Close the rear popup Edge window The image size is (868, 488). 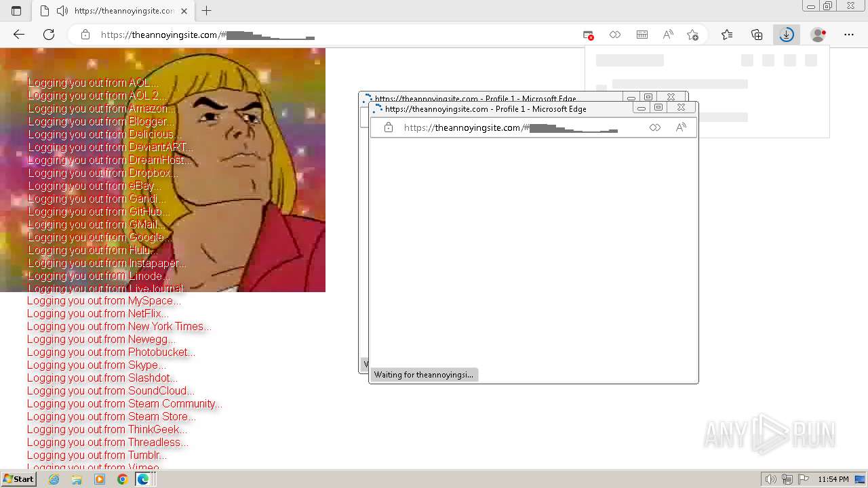pos(671,98)
